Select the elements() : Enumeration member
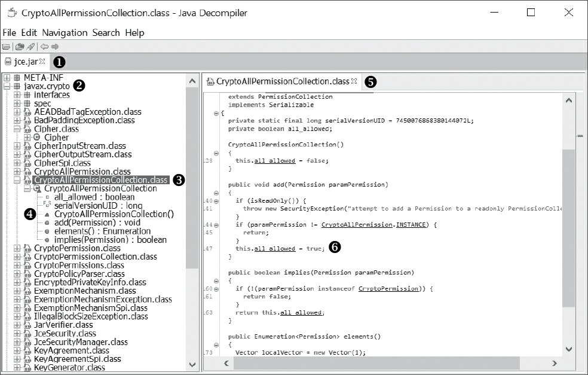 [102, 231]
